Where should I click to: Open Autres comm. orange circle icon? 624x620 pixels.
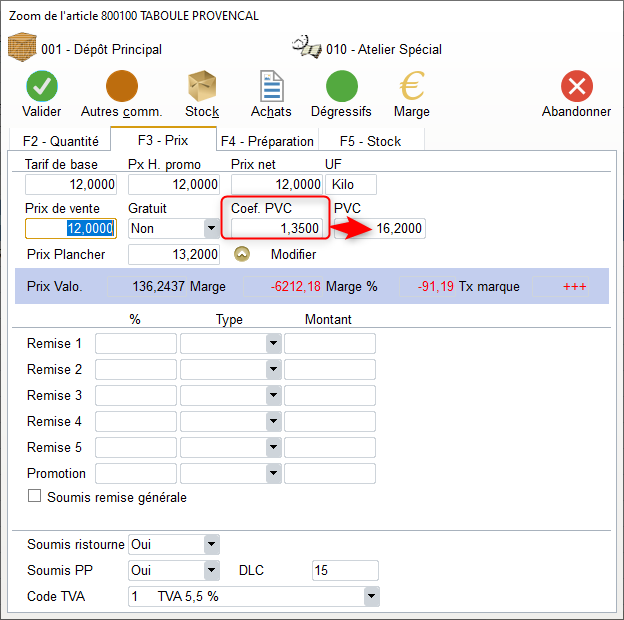[x=121, y=86]
